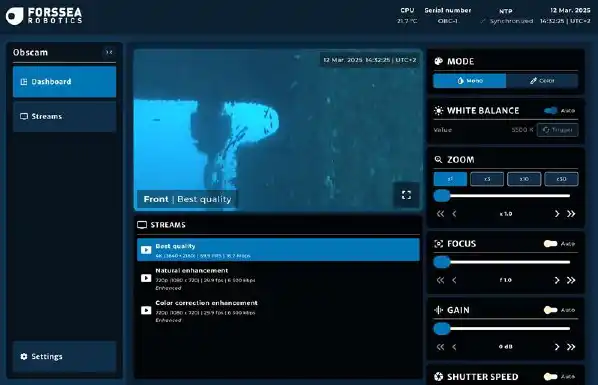
Task: Set zoom preset to x1
Action: tap(450, 179)
